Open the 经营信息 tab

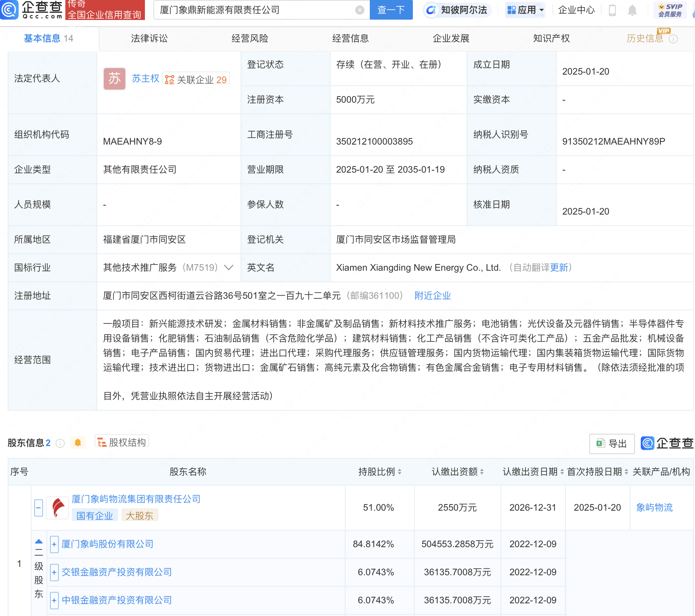(x=351, y=38)
